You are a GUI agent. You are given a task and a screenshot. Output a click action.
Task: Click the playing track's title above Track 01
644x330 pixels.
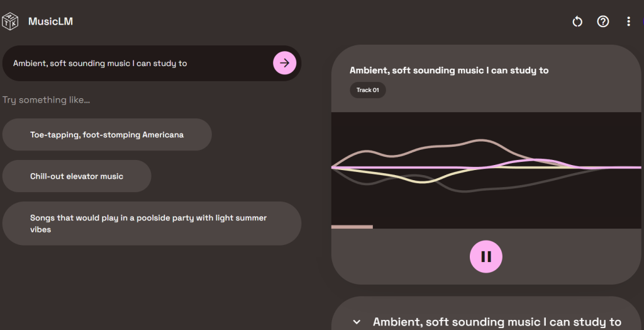tap(449, 71)
